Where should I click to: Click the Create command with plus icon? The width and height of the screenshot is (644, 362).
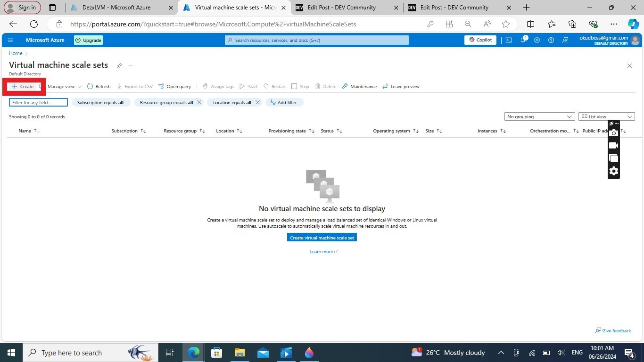pyautogui.click(x=23, y=86)
